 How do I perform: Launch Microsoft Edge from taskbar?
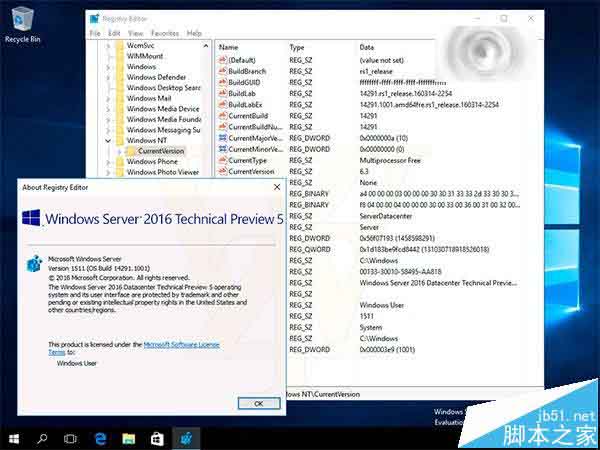click(x=100, y=439)
